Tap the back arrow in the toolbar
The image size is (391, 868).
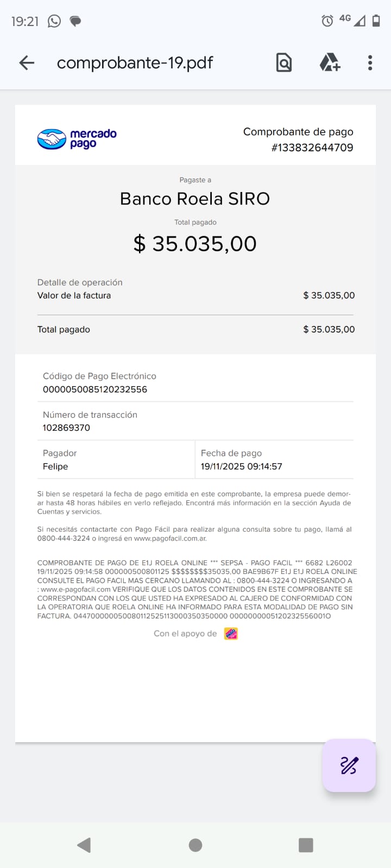27,63
